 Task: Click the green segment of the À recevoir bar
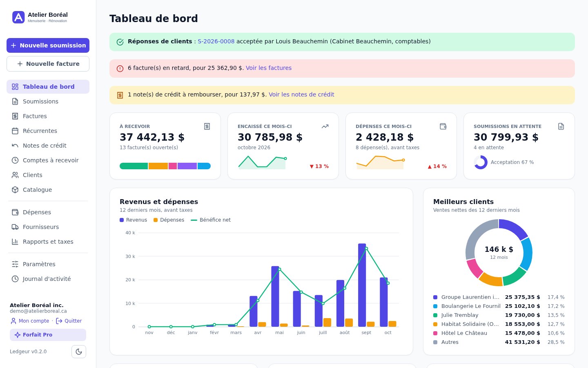134,166
